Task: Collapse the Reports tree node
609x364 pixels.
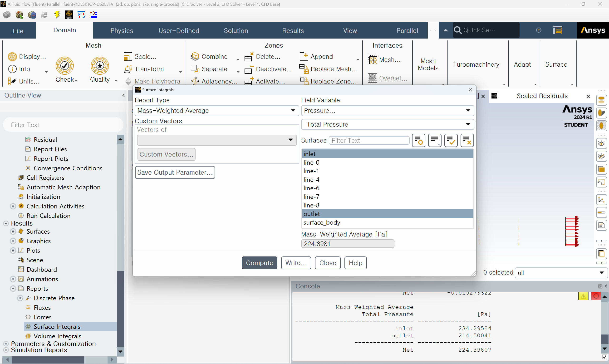Action: [13, 289]
